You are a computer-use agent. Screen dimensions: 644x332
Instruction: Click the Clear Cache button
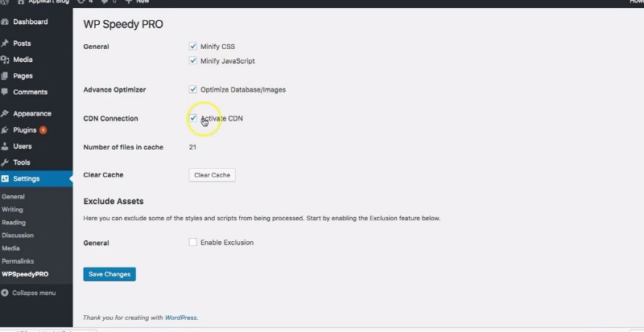pos(212,174)
